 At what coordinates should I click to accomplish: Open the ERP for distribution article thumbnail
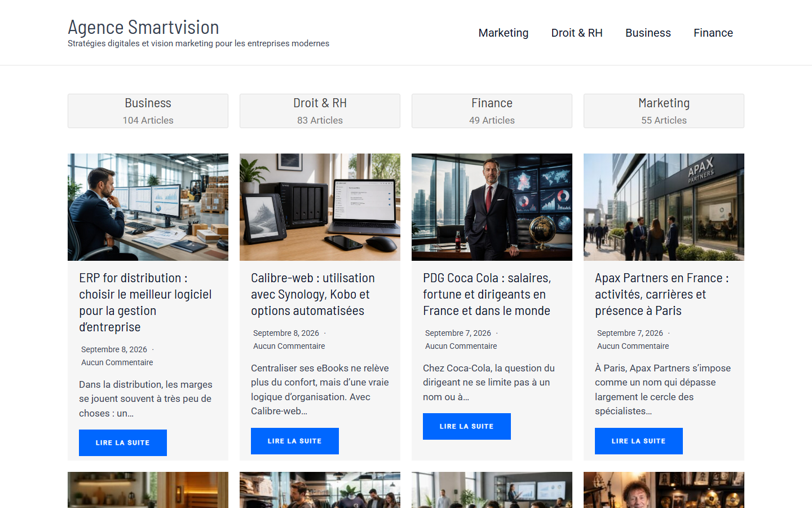(x=148, y=207)
